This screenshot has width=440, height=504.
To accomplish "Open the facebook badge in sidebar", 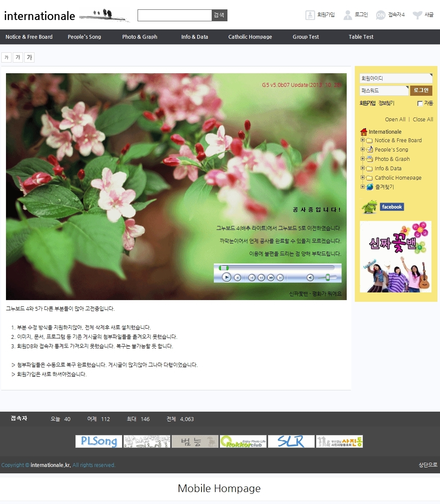I will (x=392, y=207).
